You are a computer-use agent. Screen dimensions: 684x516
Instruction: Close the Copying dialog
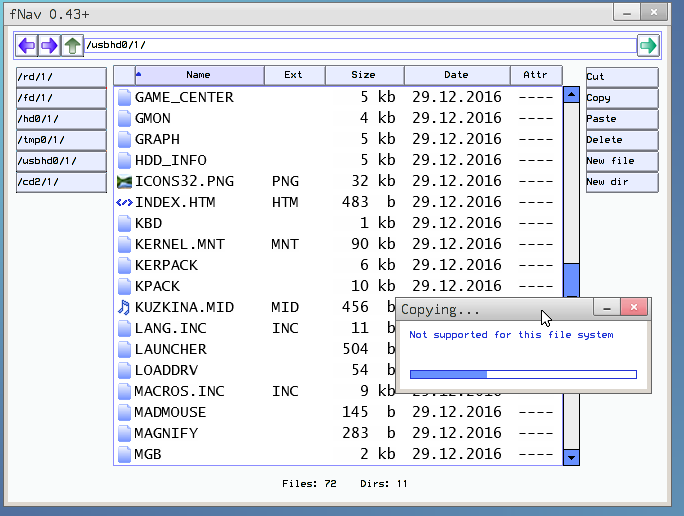(x=633, y=309)
